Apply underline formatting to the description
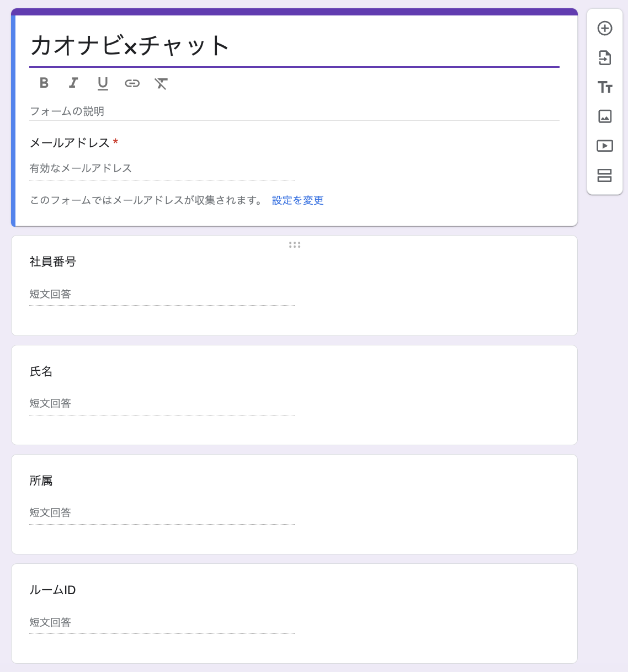This screenshot has height=672, width=628. (x=103, y=83)
